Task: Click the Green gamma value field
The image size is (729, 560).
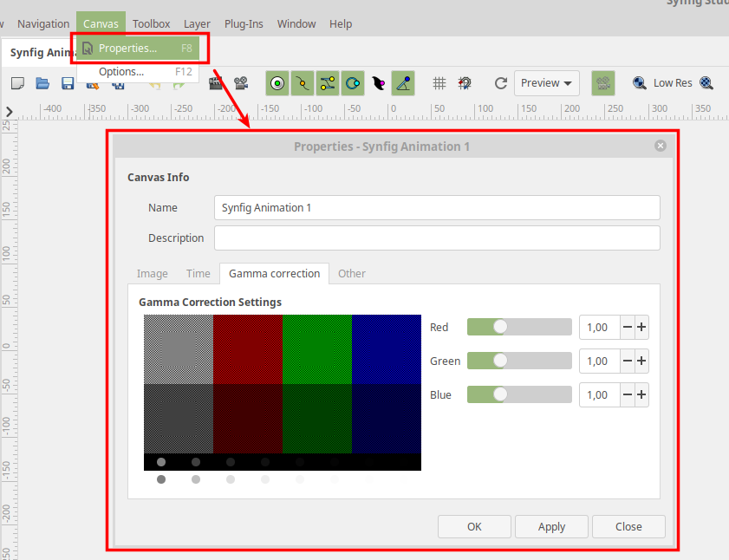Action: 600,361
